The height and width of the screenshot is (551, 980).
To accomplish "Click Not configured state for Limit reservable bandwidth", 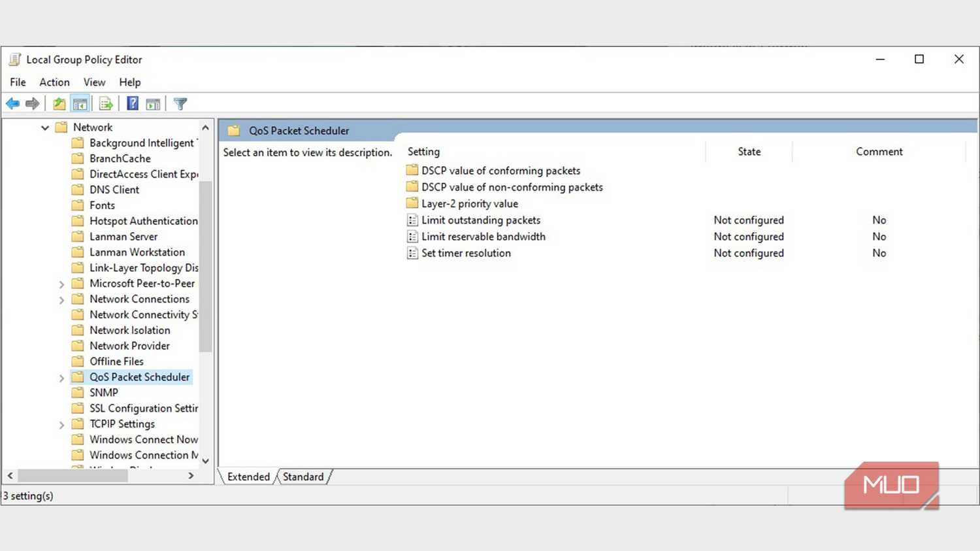I will [x=749, y=237].
